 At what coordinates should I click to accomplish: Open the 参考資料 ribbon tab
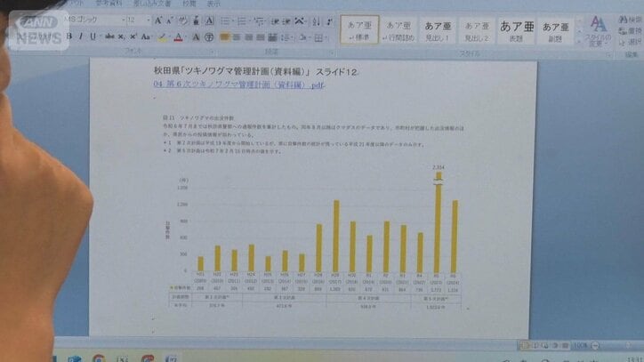pyautogui.click(x=109, y=4)
